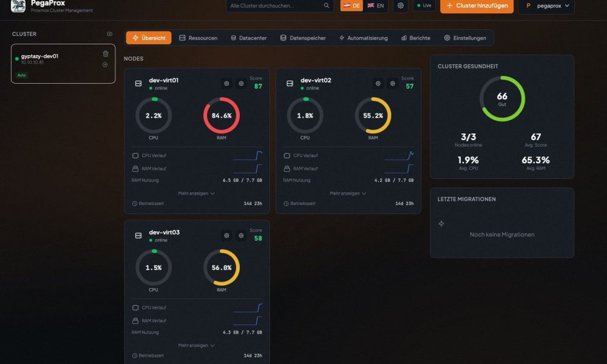Select the DE language option
This screenshot has height=364, width=607.
pyautogui.click(x=351, y=5)
